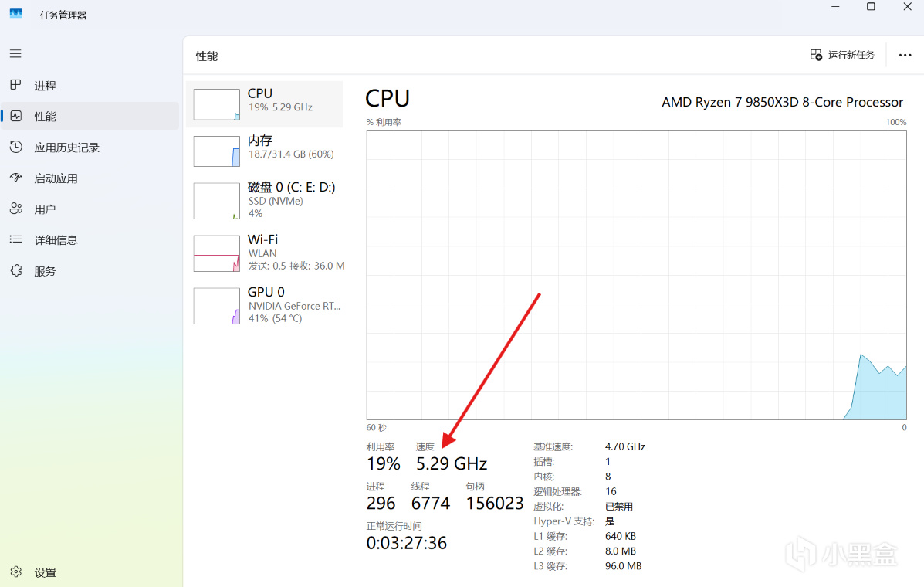The image size is (924, 587).
Task: Click the base speed value 4.70 GHz
Action: pos(625,446)
